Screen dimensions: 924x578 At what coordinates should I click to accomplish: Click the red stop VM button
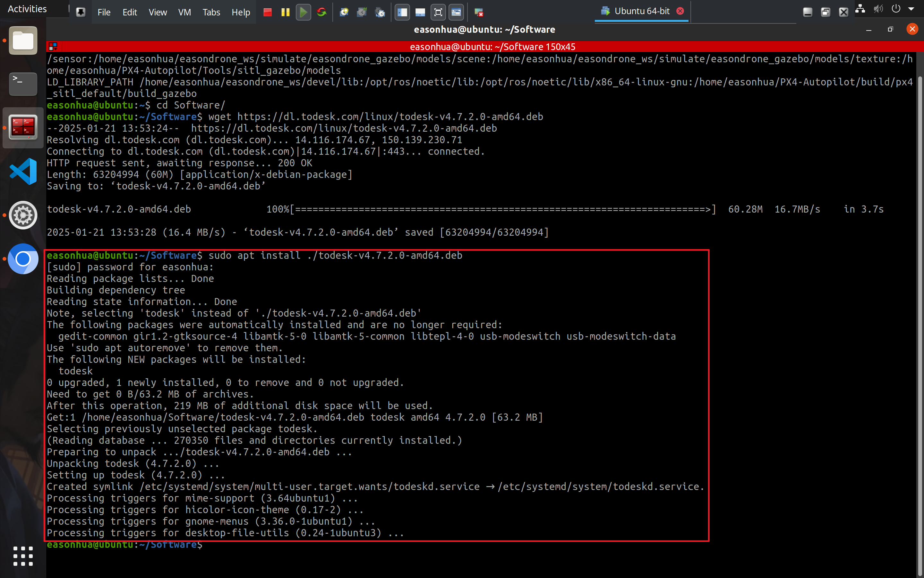point(267,12)
